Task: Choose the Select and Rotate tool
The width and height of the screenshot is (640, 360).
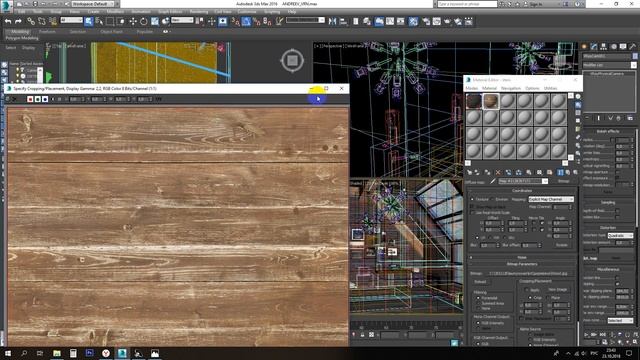Action: tap(144, 21)
